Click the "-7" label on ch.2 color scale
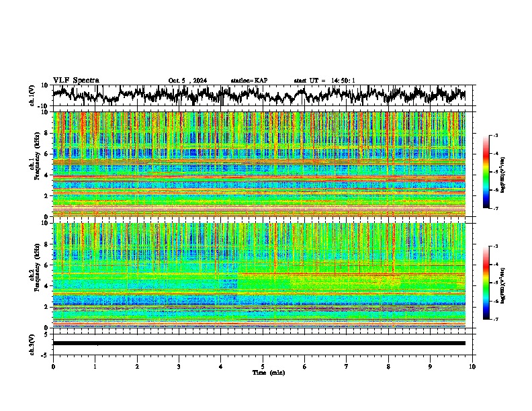Viewport: 532px width, 411px height. 495,319
